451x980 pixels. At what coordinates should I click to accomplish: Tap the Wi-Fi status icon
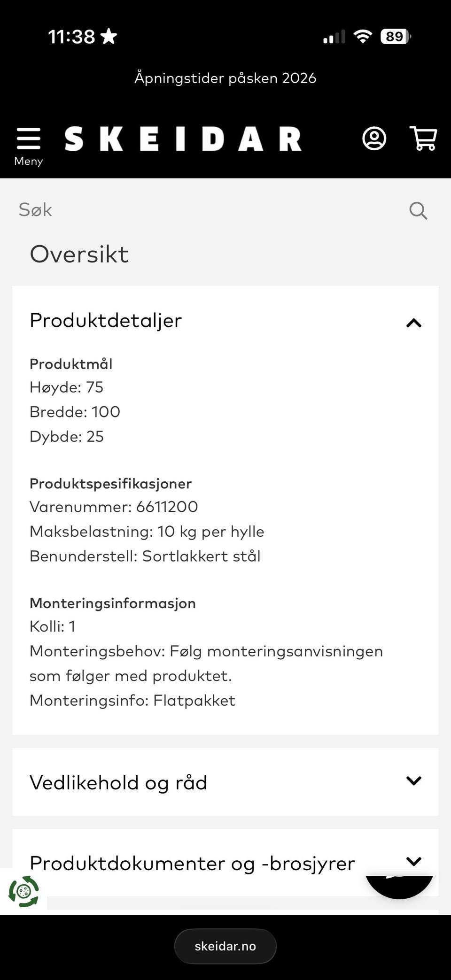click(x=362, y=36)
